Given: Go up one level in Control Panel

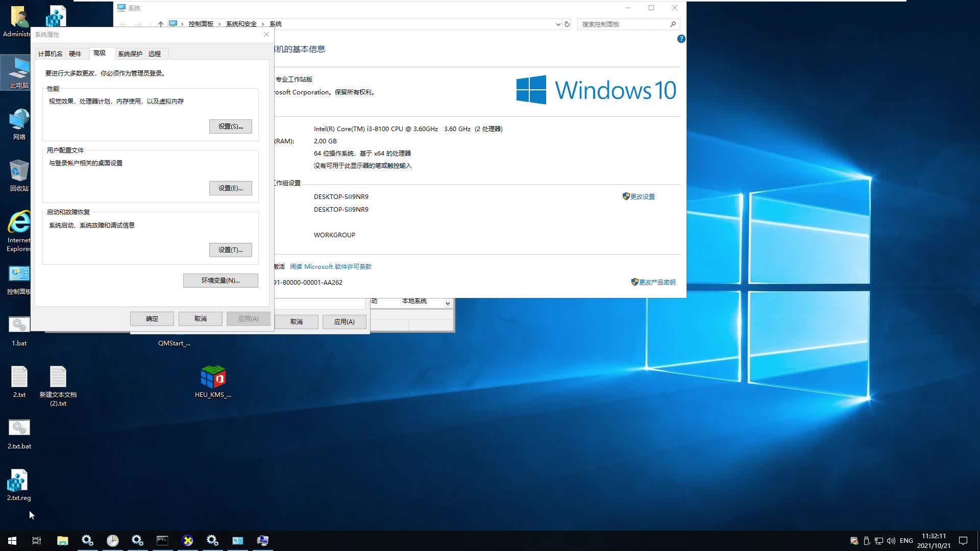Looking at the screenshot, I should 160,24.
